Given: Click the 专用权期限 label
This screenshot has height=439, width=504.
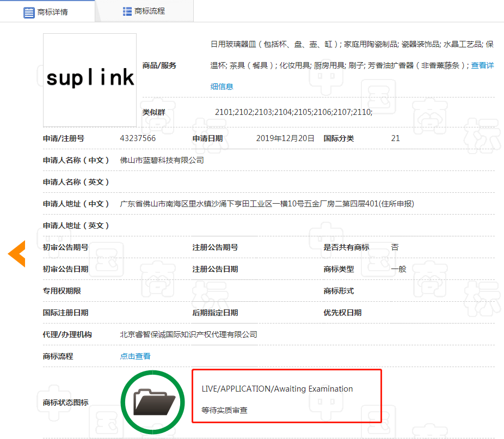Looking at the screenshot, I should pos(62,291).
